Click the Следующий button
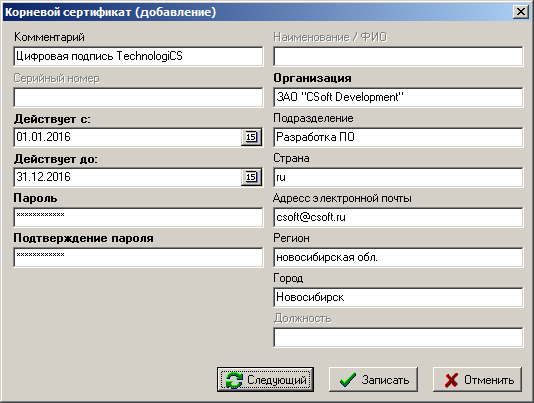Image resolution: width=534 pixels, height=403 pixels. point(265,379)
